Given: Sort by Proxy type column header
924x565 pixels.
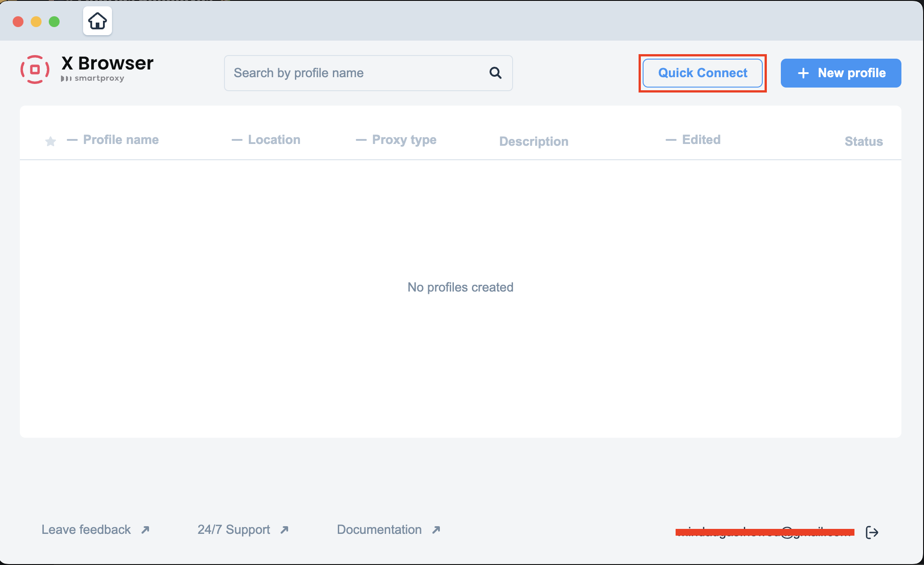Looking at the screenshot, I should click(404, 140).
